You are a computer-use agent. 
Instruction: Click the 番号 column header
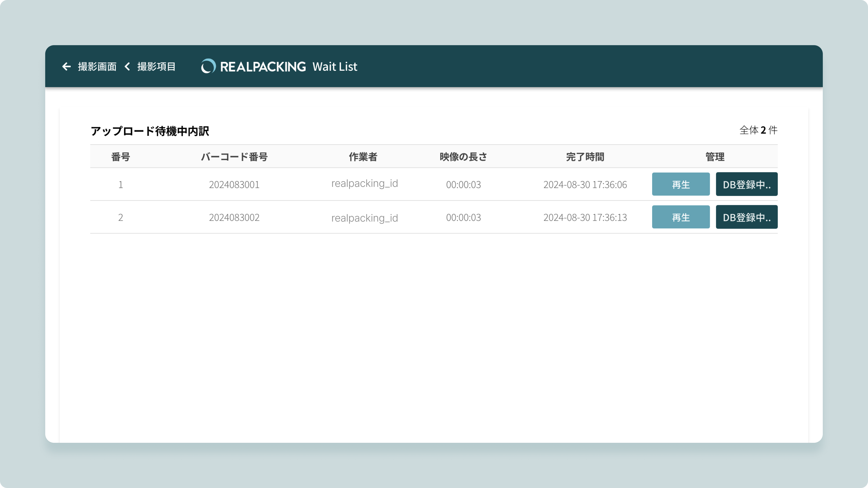pos(120,157)
